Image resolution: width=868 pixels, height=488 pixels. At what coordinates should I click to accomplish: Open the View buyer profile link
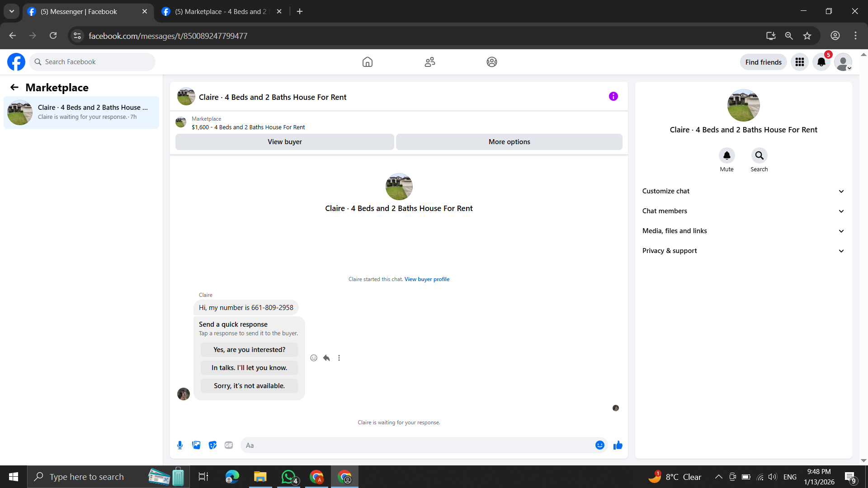coord(427,279)
